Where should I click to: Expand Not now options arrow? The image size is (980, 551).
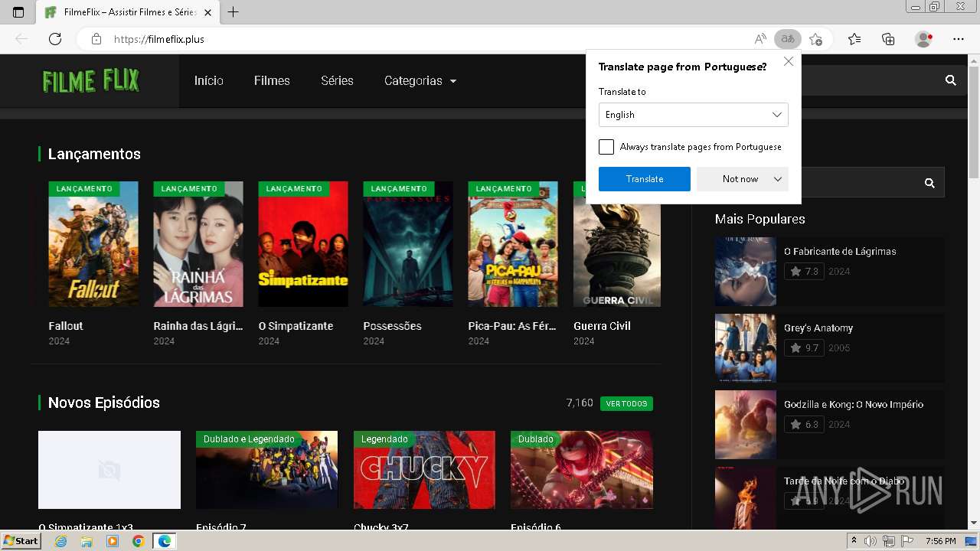click(778, 179)
